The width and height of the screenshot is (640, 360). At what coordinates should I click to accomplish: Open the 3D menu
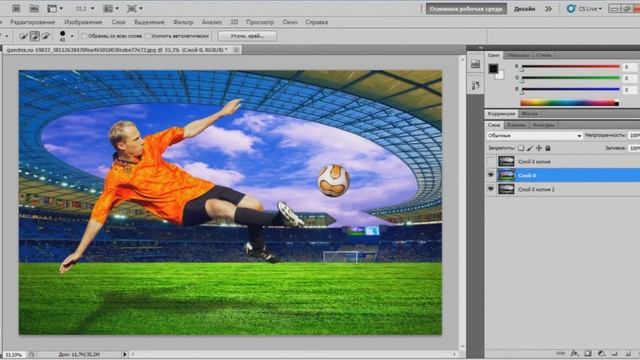tap(234, 22)
